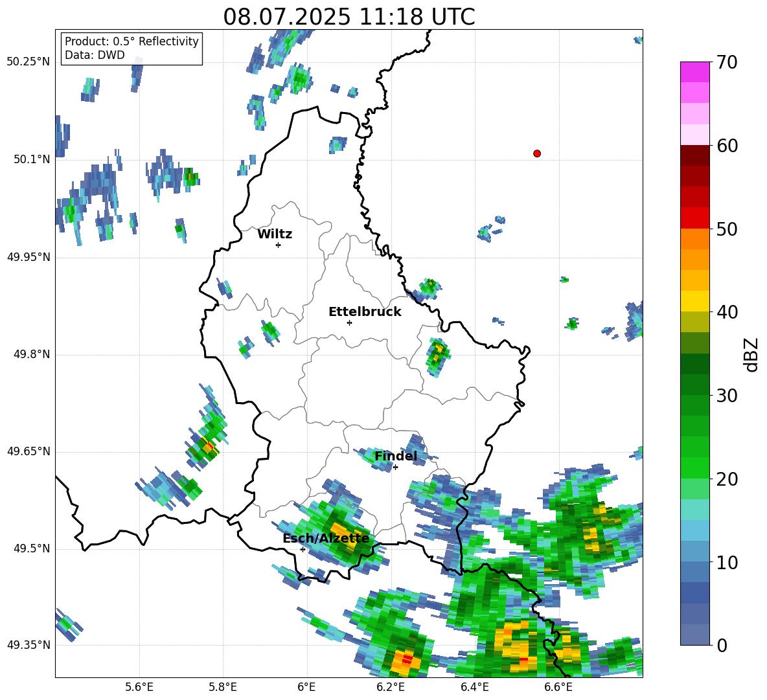The height and width of the screenshot is (700, 767).
Task: Click the dark red colorbar swatch just below 60
Action: pos(694,155)
